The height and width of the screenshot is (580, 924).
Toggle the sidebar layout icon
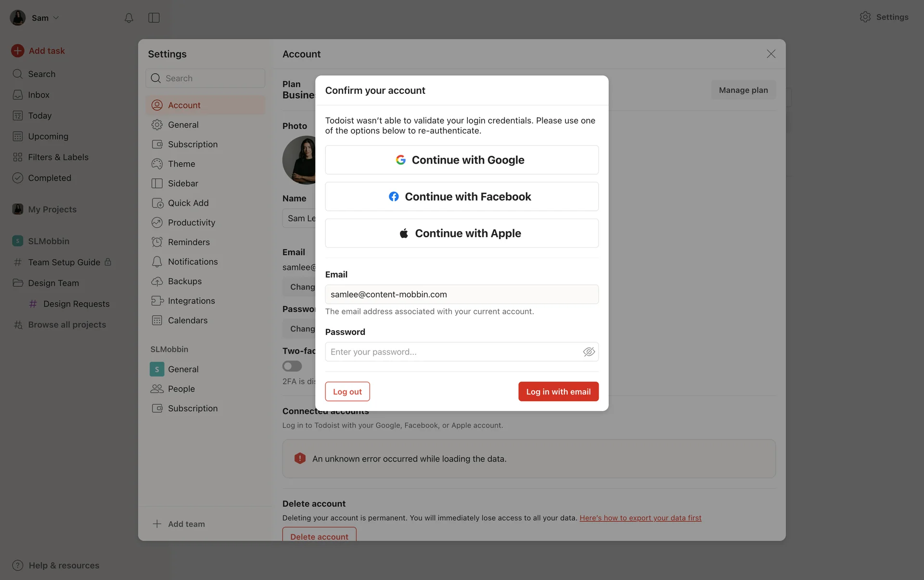pos(154,18)
